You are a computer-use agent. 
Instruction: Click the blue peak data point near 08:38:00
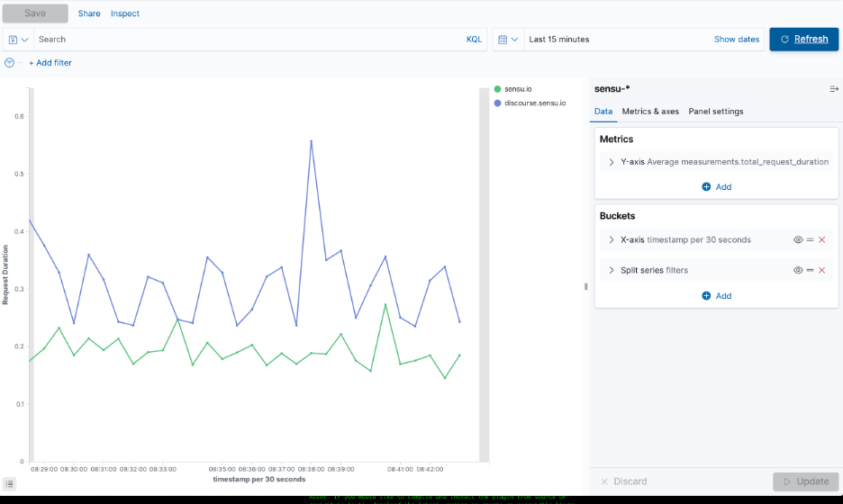pos(312,141)
